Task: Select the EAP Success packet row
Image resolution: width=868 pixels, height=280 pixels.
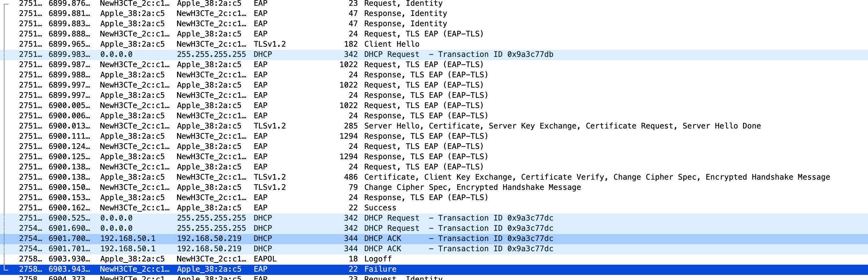Action: pos(380,208)
